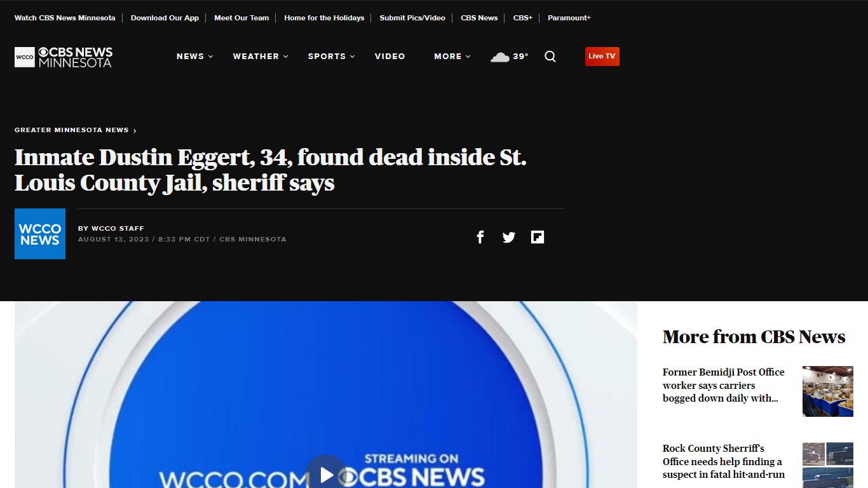The height and width of the screenshot is (488, 868).
Task: Click the search magnifier icon
Action: [x=550, y=57]
